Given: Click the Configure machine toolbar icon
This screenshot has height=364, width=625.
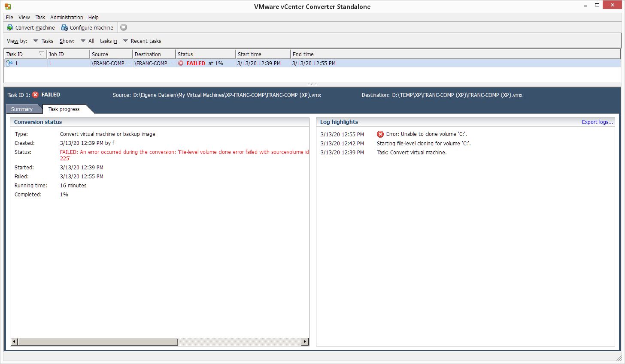Looking at the screenshot, I should coord(64,27).
